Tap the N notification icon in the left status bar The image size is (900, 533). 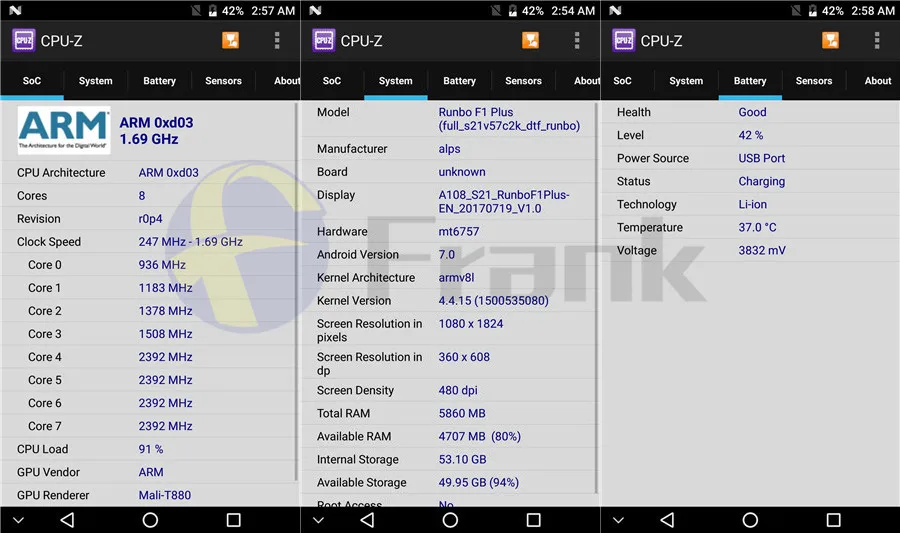[15, 10]
